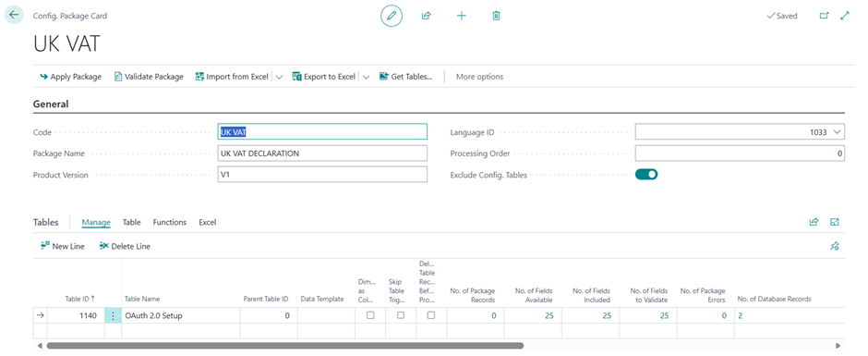Image resolution: width=868 pixels, height=356 pixels.
Task: Check Delete Table Records Before Processing
Action: (x=430, y=315)
